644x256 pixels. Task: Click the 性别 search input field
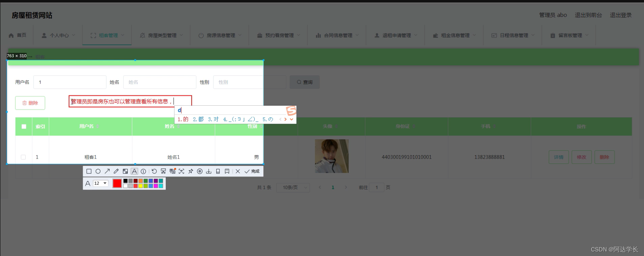pyautogui.click(x=250, y=82)
